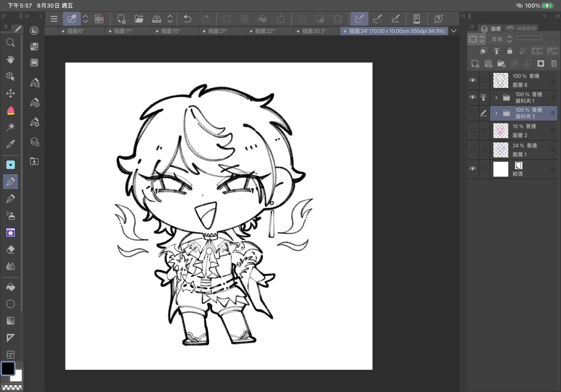Viewport: 561px width, 392px height.
Task: Click the black main color swatch
Action: pyautogui.click(x=8, y=368)
